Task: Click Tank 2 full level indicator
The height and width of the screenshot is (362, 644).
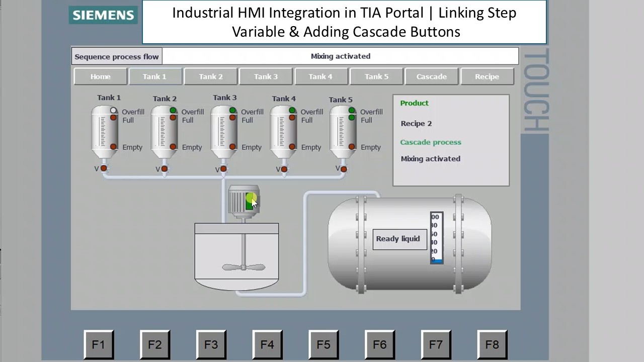Action: pos(173,118)
